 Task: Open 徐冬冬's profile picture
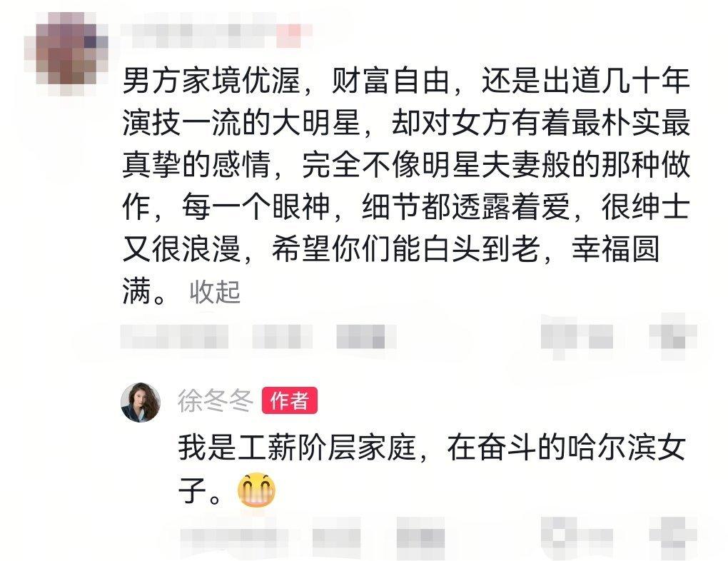point(141,402)
